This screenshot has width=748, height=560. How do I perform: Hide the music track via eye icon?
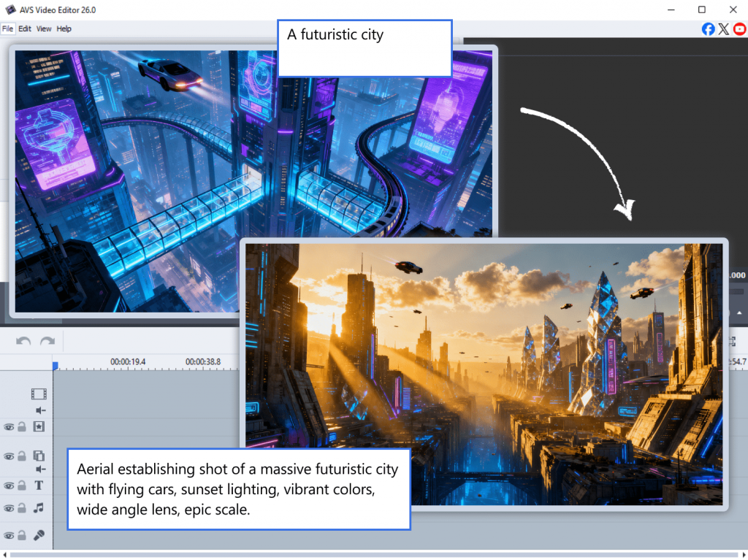(x=9, y=508)
